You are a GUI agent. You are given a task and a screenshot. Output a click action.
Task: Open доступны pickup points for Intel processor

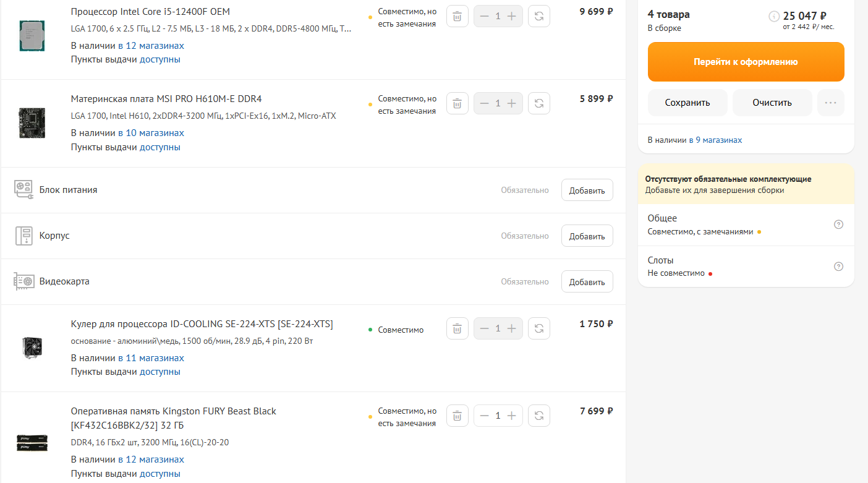pyautogui.click(x=160, y=59)
